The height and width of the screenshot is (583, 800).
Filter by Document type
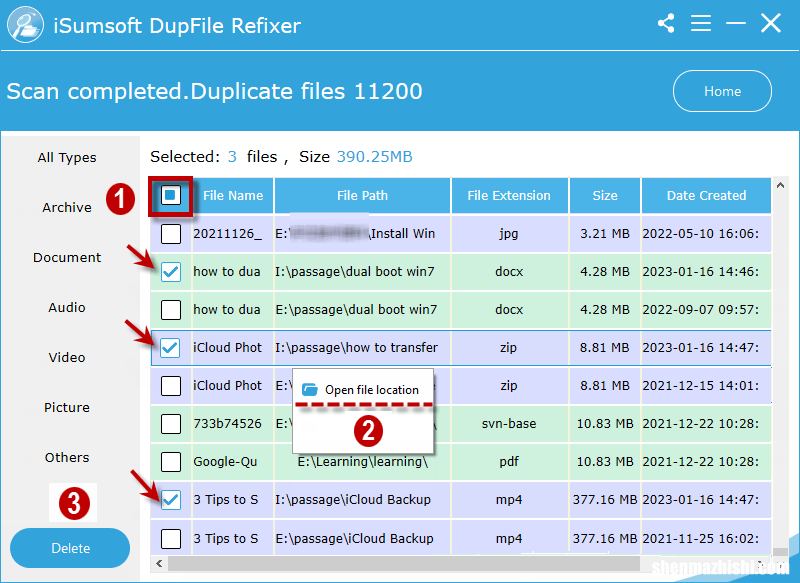67,258
